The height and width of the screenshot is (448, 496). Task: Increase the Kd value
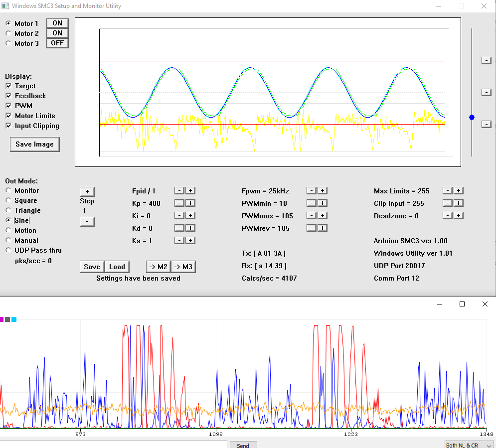(190, 228)
